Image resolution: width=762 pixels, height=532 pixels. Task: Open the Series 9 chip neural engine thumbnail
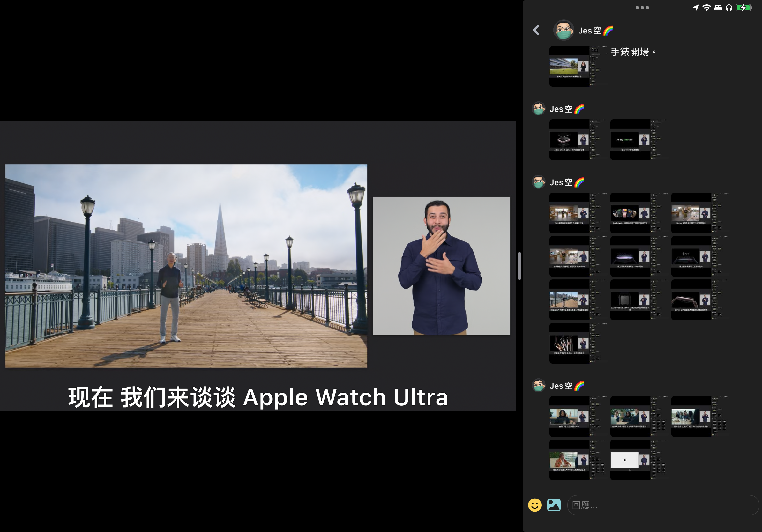coord(640,300)
